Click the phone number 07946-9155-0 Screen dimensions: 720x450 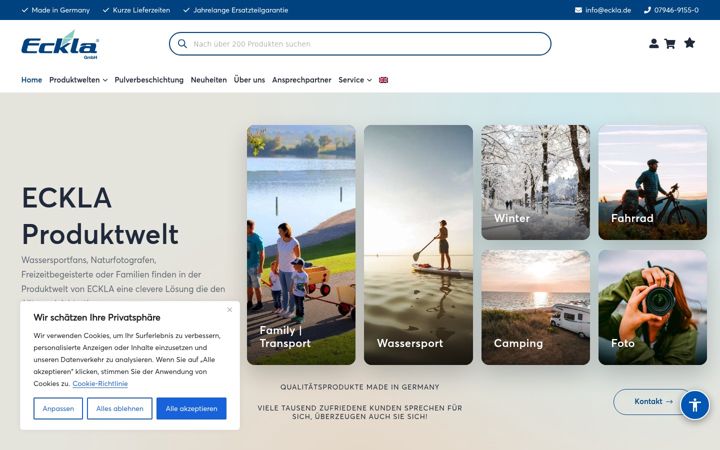click(676, 10)
